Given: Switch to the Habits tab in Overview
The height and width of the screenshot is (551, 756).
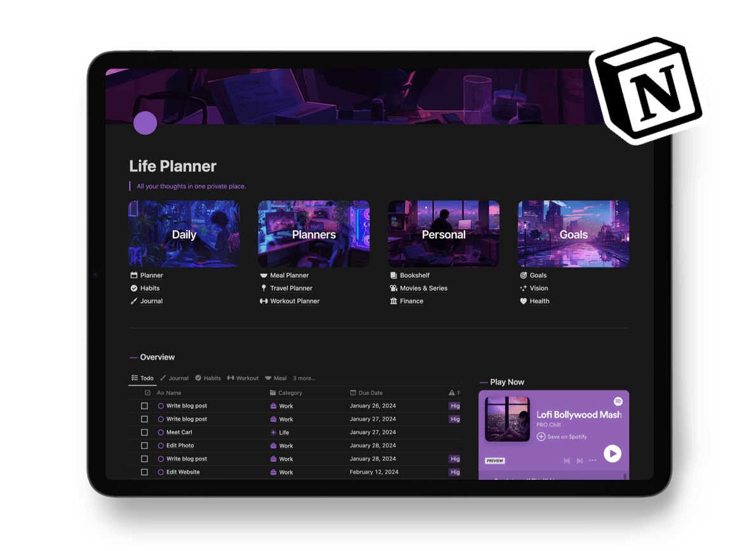Looking at the screenshot, I should click(208, 378).
